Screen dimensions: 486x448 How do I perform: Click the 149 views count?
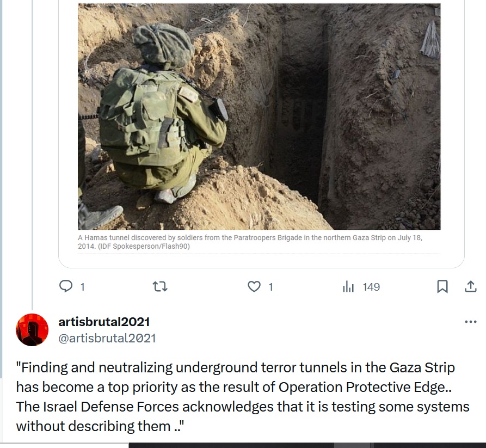coord(371,287)
